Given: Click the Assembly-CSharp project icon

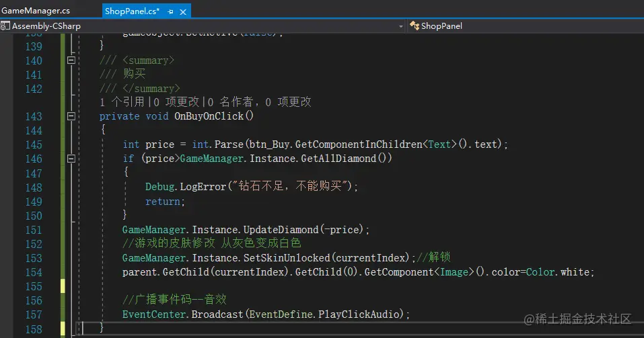Looking at the screenshot, I should (5, 26).
